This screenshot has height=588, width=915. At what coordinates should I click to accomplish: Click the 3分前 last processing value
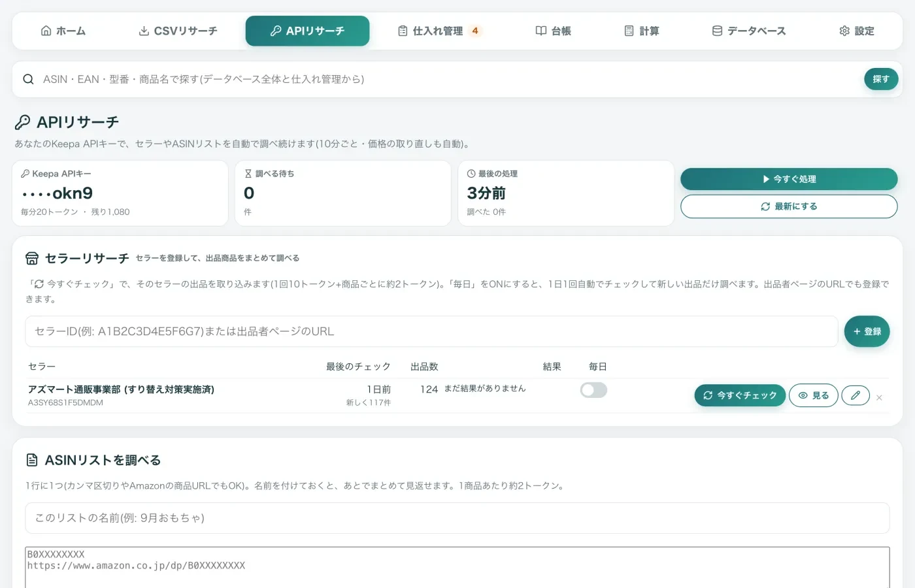(x=486, y=193)
